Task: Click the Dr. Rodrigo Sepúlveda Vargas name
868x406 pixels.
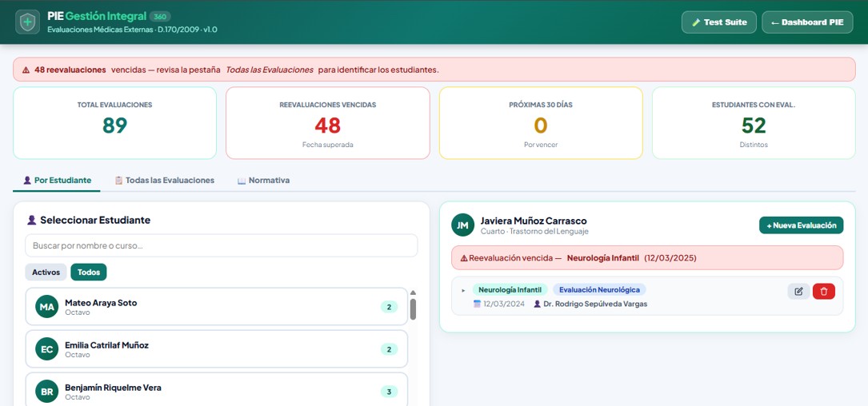Action: (x=595, y=304)
